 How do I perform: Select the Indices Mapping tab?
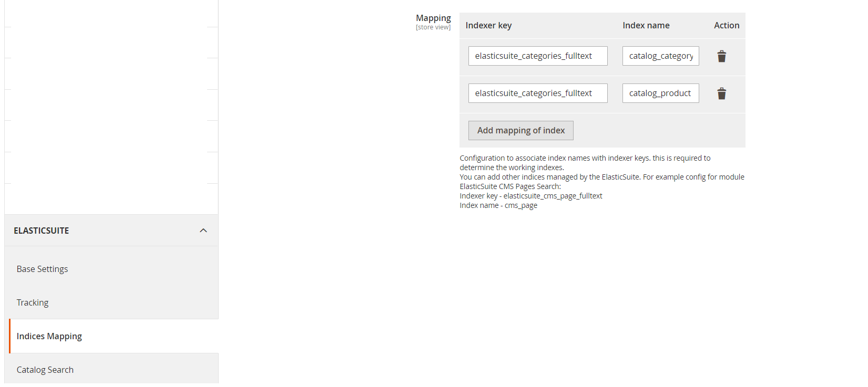(49, 336)
